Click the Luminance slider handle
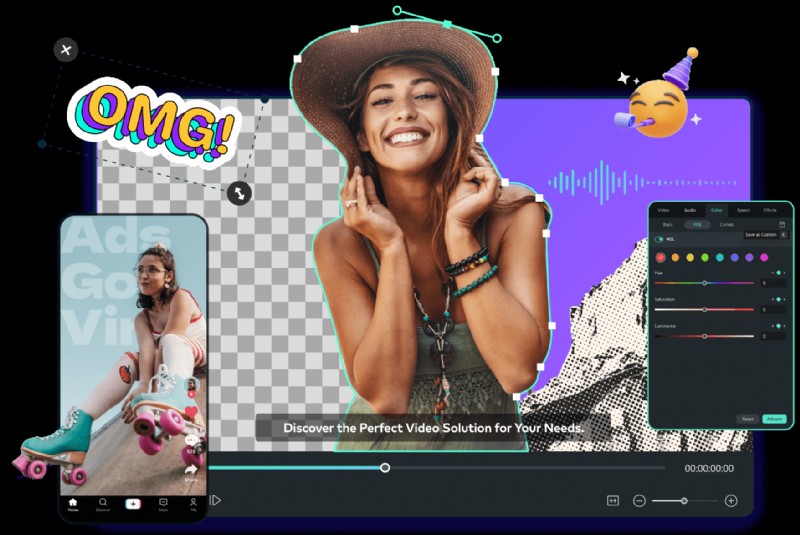Screen dimensions: 800x535 tap(705, 336)
